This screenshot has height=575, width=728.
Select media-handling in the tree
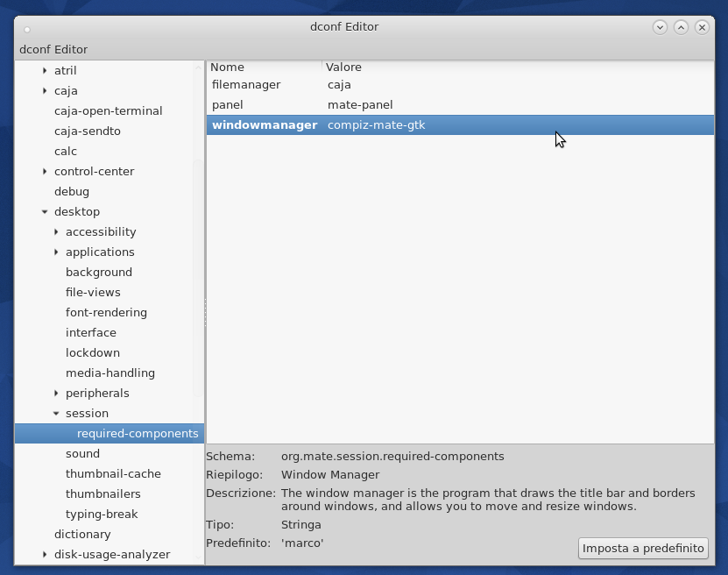110,373
